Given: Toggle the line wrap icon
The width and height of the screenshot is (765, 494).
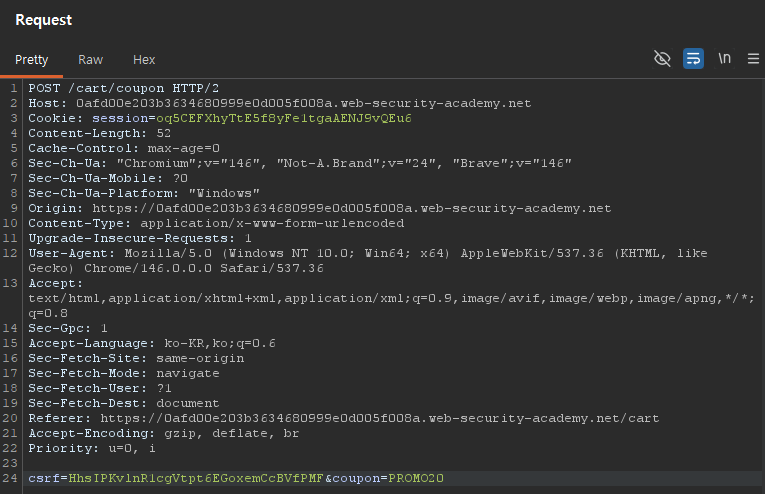Looking at the screenshot, I should [693, 59].
